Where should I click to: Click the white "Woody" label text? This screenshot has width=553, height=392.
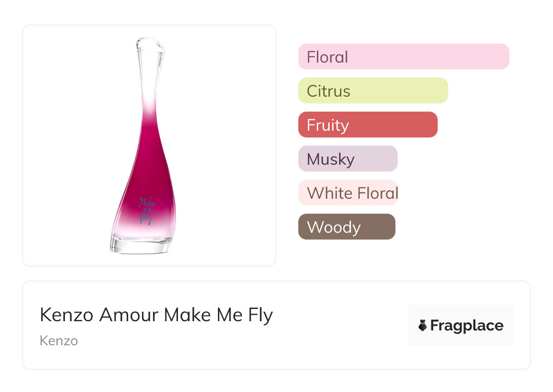click(334, 227)
